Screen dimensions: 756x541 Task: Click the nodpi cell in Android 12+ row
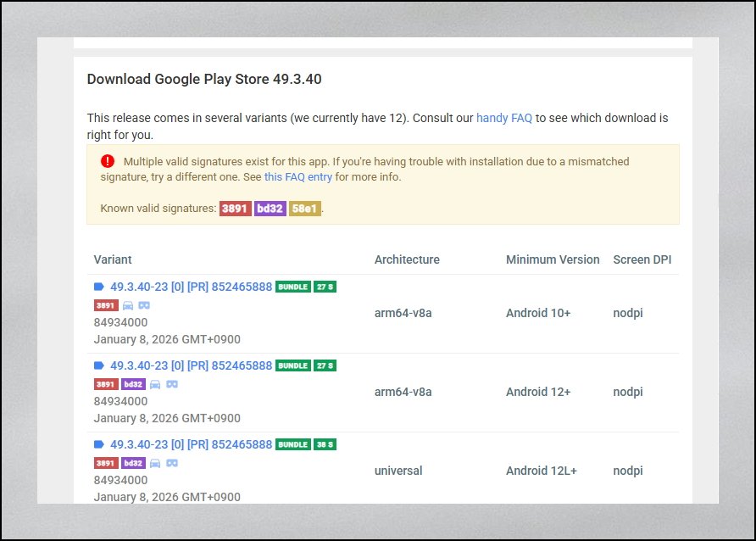pyautogui.click(x=628, y=392)
